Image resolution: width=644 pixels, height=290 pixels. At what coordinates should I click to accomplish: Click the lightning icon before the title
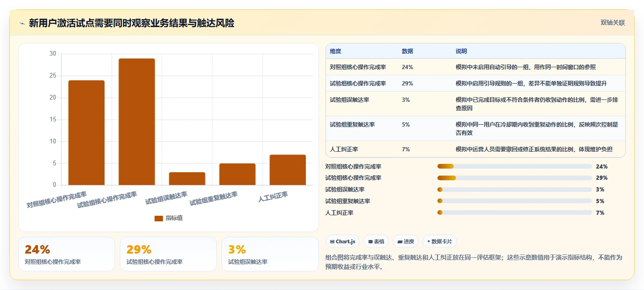(22, 23)
